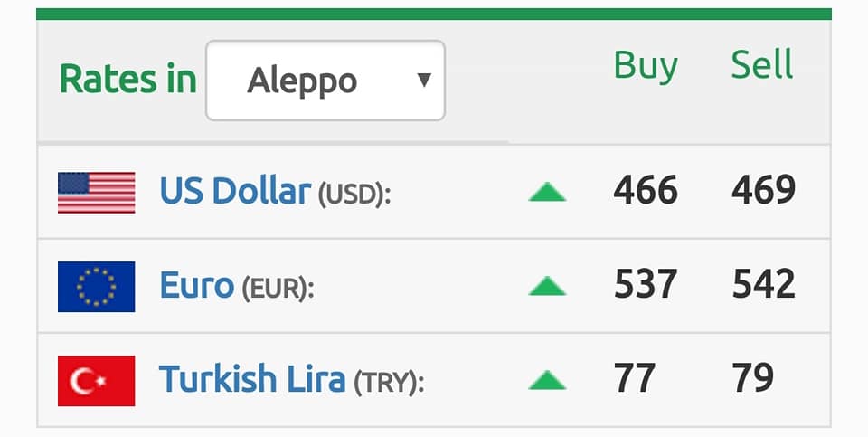Click the Turkish flag icon
The height and width of the screenshot is (437, 868).
point(97,381)
